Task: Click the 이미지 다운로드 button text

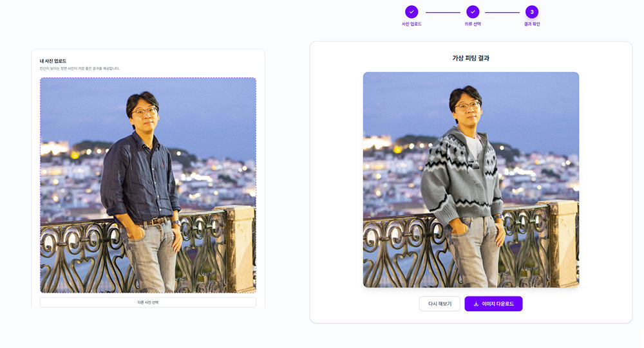Action: pos(498,304)
